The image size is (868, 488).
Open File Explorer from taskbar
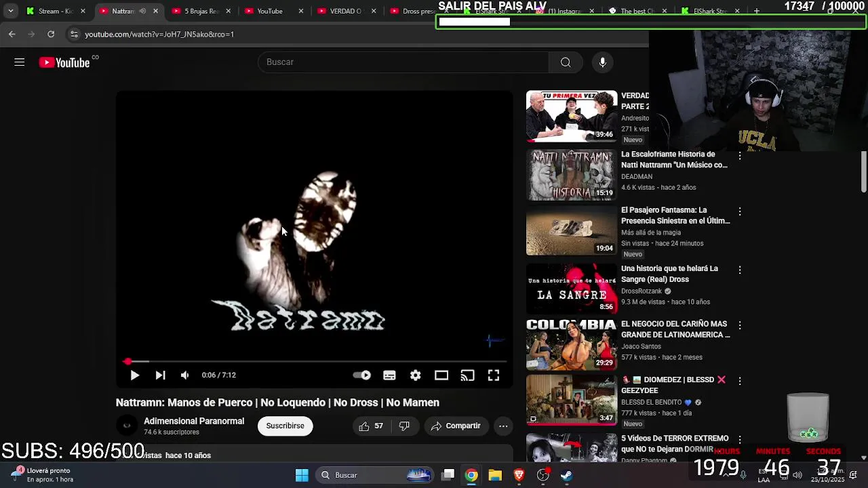point(495,475)
